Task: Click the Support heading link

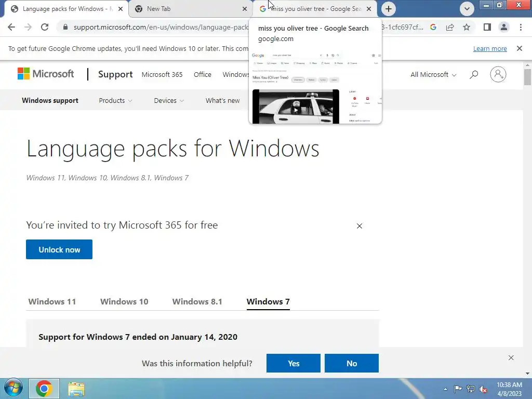Action: coord(115,74)
